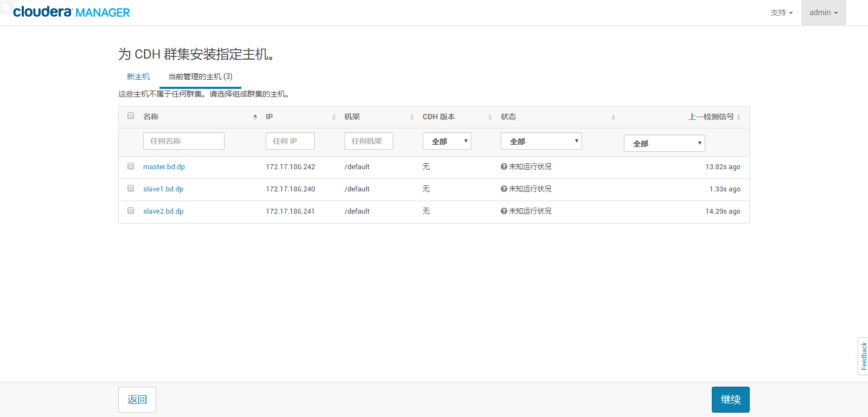Click CDH version 无 for master.bd.dp

pos(426,166)
